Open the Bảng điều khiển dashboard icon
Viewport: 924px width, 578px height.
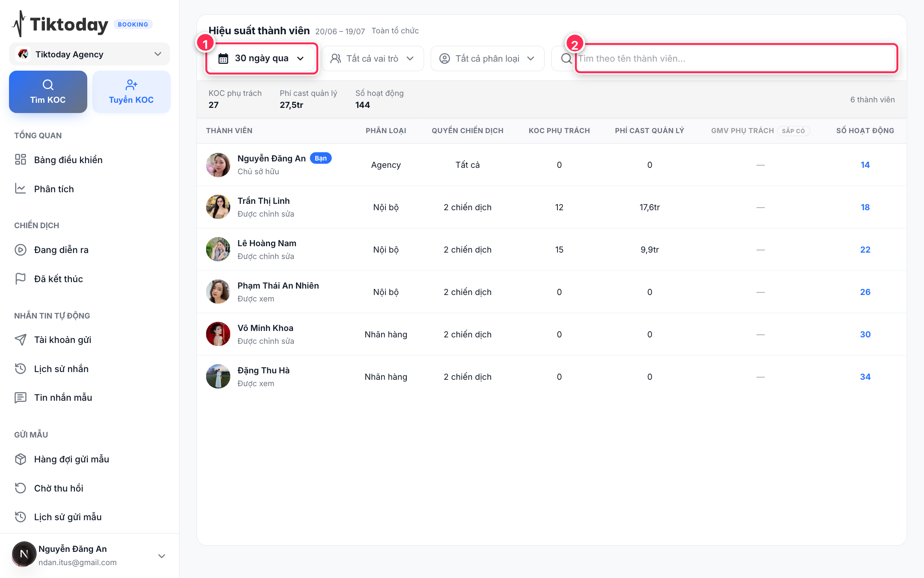pos(21,160)
